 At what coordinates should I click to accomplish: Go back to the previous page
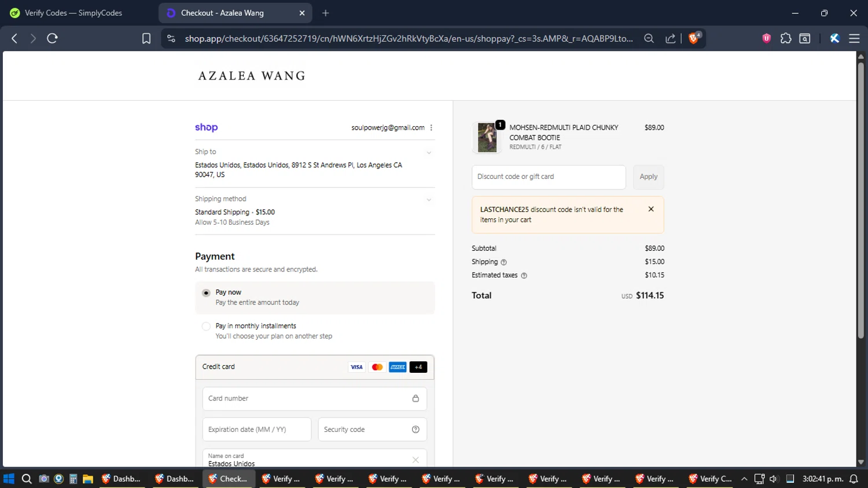(x=14, y=38)
